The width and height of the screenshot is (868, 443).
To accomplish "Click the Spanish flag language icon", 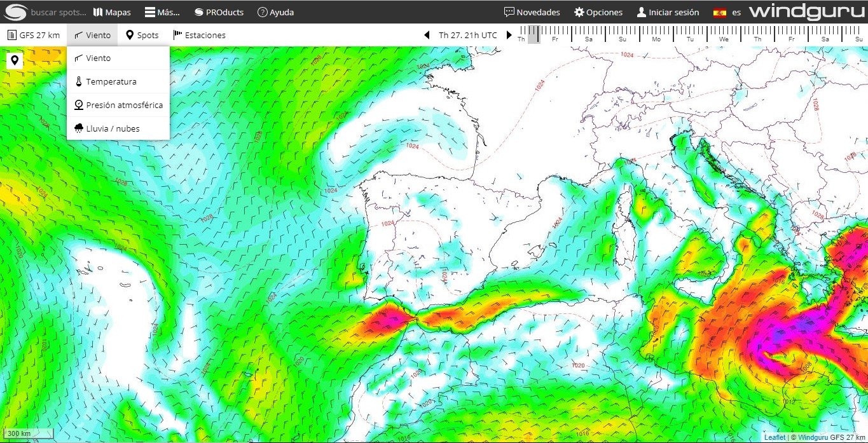I will (x=720, y=12).
